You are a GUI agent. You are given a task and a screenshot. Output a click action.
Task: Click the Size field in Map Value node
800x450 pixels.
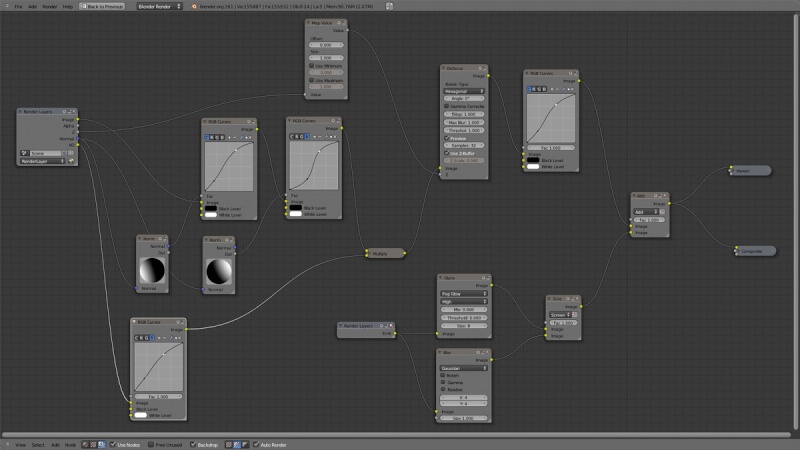326,58
